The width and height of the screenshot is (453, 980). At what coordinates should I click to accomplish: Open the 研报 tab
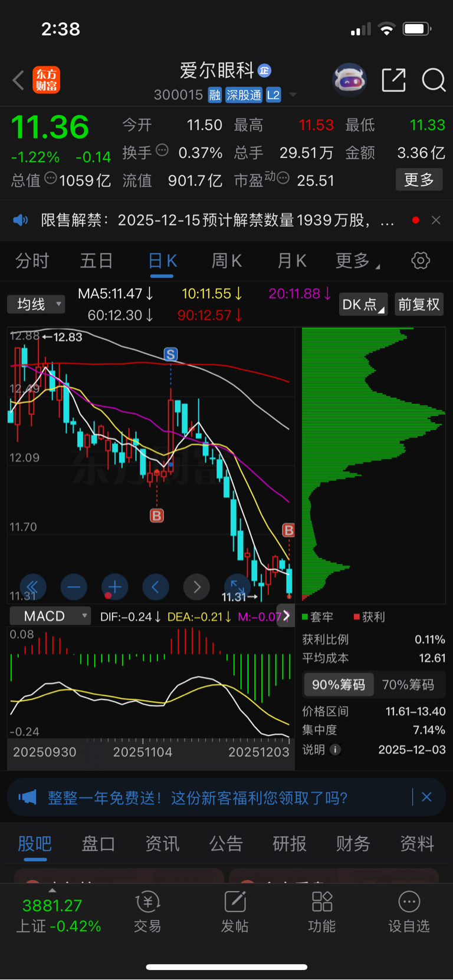click(290, 844)
